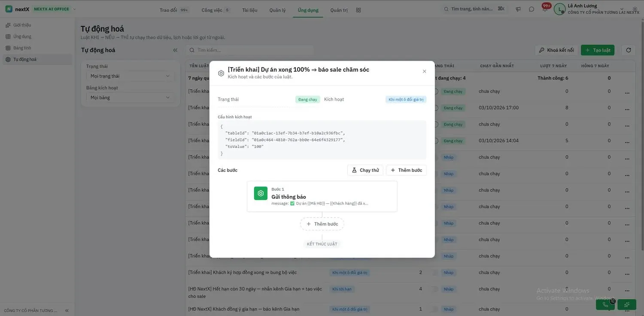Open the apps grid icon beside Quản trị
The height and width of the screenshot is (316, 644).
coord(358,10)
